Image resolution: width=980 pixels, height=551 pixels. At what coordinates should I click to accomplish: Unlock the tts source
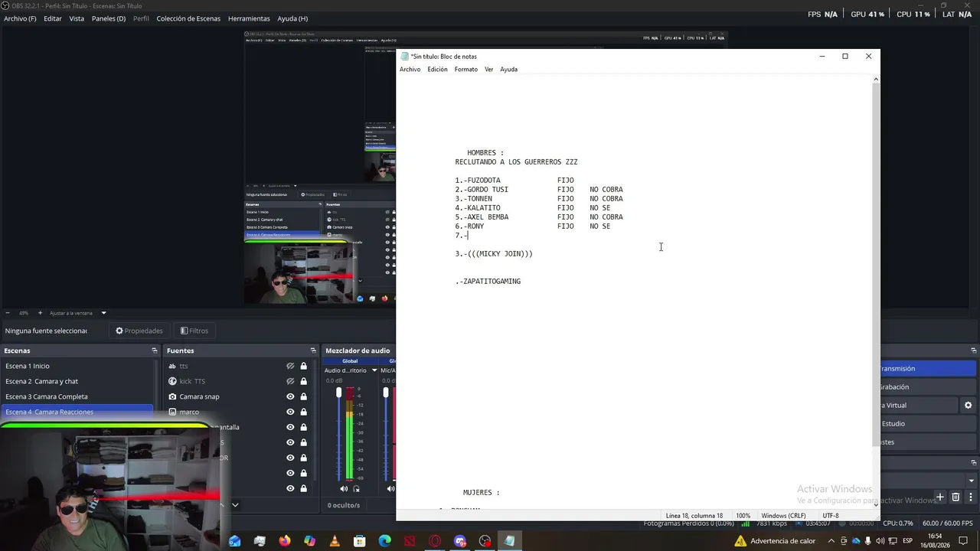304,366
